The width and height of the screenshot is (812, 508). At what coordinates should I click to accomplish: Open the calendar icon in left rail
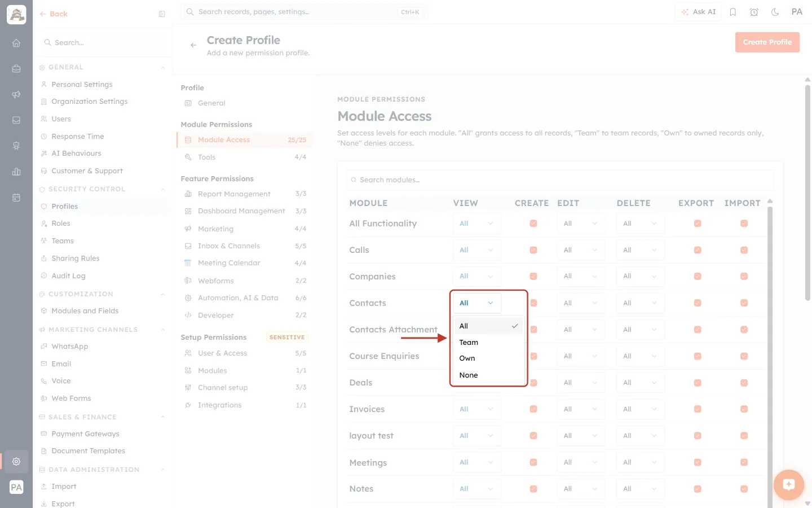[16, 198]
